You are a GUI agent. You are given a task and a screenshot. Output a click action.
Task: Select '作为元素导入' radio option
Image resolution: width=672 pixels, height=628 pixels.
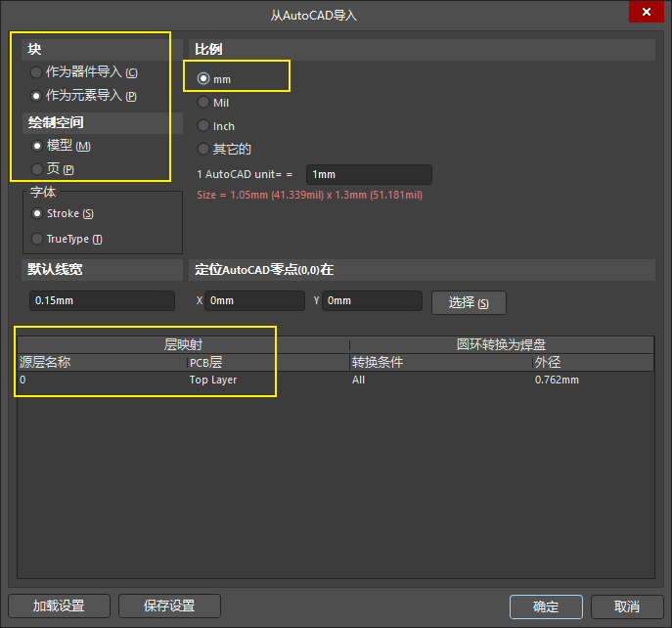coord(37,96)
